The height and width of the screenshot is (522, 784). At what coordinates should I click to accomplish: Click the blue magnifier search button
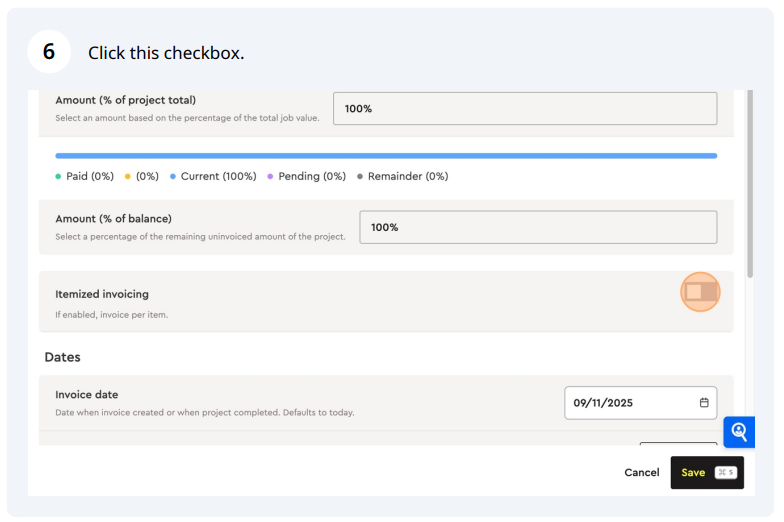(x=739, y=432)
